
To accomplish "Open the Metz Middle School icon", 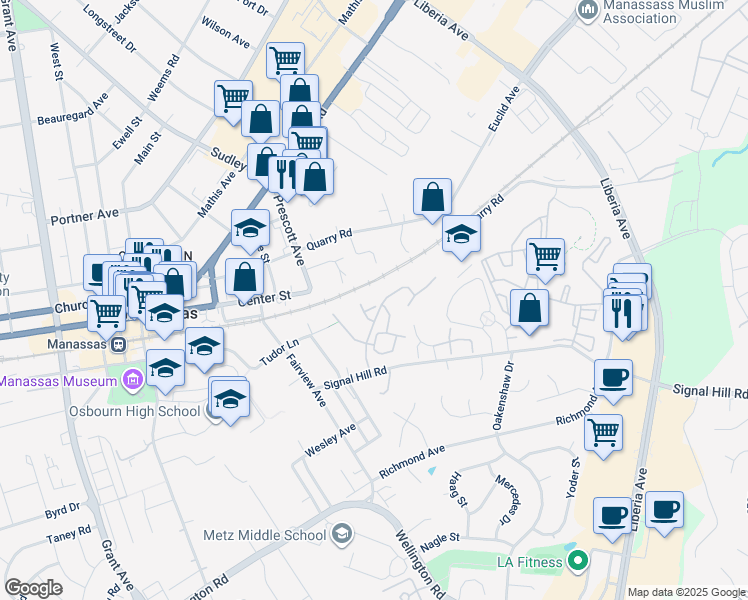I will 343,534.
